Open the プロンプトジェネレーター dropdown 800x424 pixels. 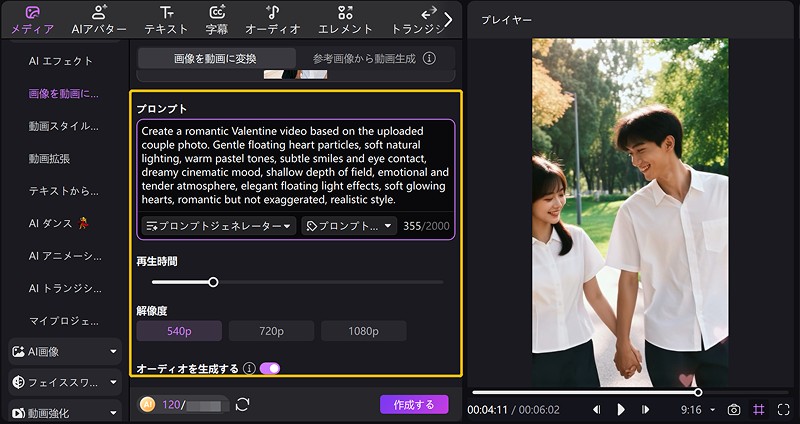[x=220, y=227]
